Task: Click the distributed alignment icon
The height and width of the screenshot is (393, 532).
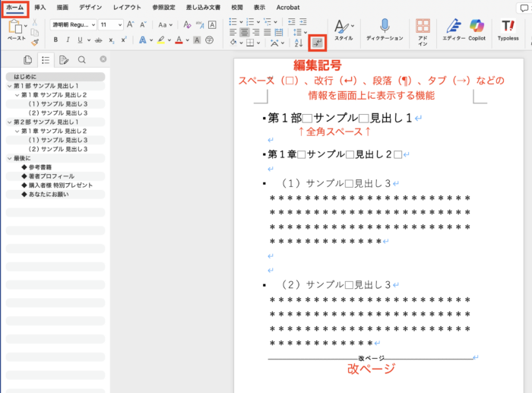Action: 279,32
